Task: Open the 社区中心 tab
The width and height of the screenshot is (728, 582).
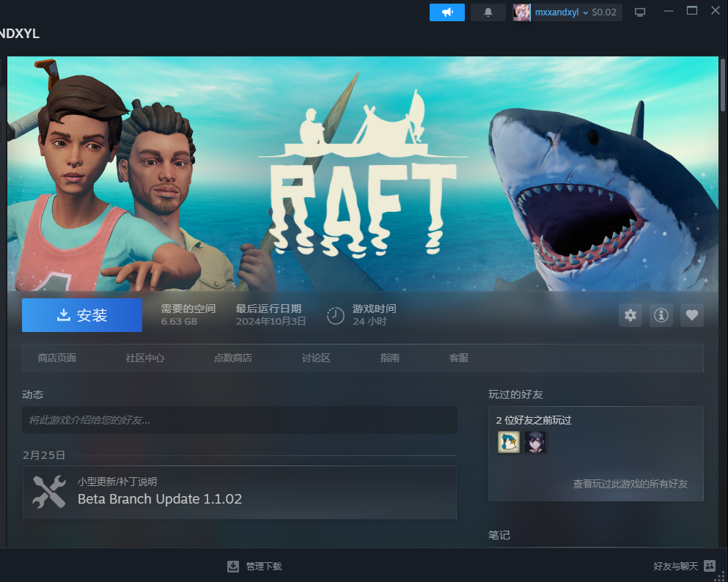Action: pyautogui.click(x=145, y=358)
